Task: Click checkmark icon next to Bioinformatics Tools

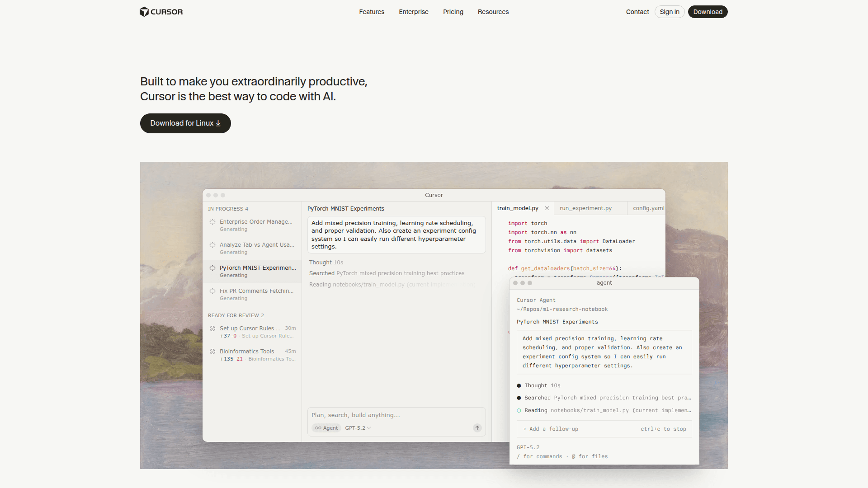Action: pyautogui.click(x=212, y=352)
